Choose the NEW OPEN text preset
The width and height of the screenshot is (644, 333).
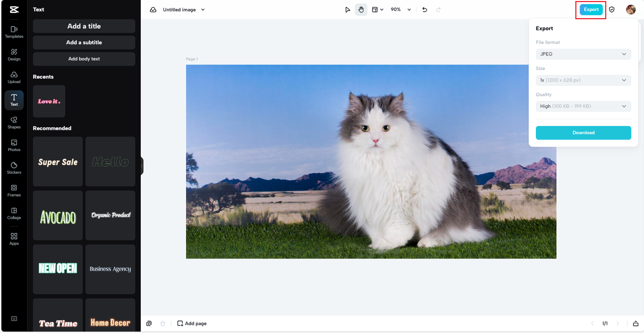click(x=58, y=269)
